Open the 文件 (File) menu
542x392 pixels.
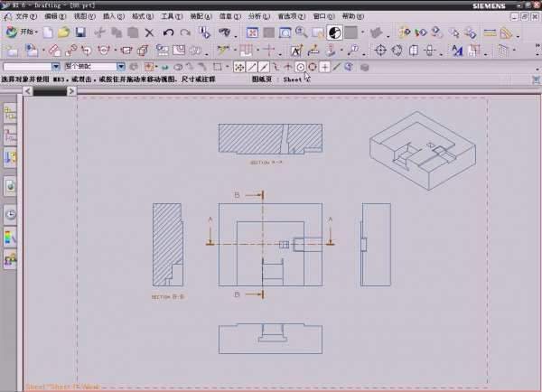[25, 16]
